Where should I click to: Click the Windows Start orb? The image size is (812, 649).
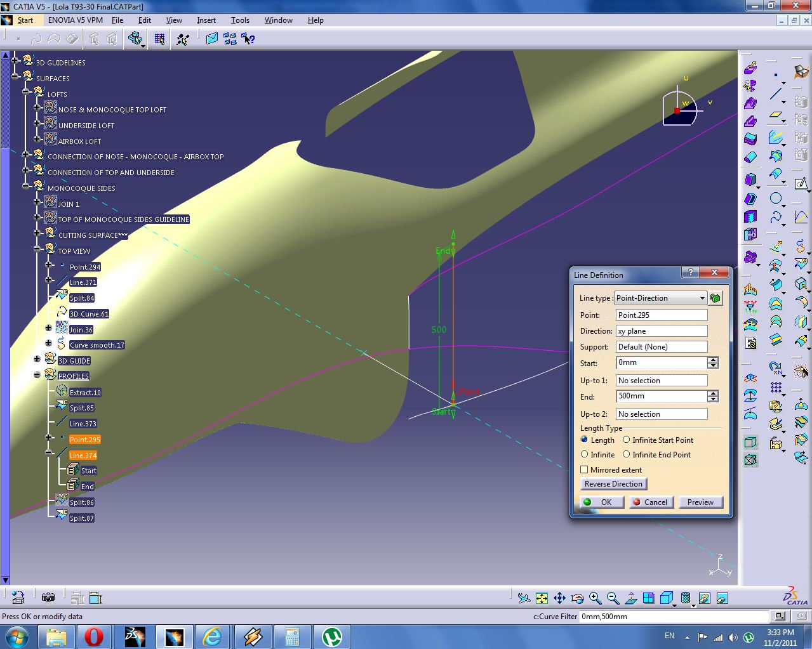16,636
